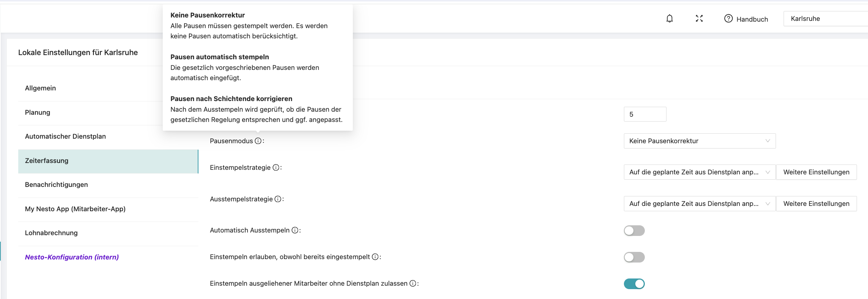Open the Handbuch help link

pos(746,19)
